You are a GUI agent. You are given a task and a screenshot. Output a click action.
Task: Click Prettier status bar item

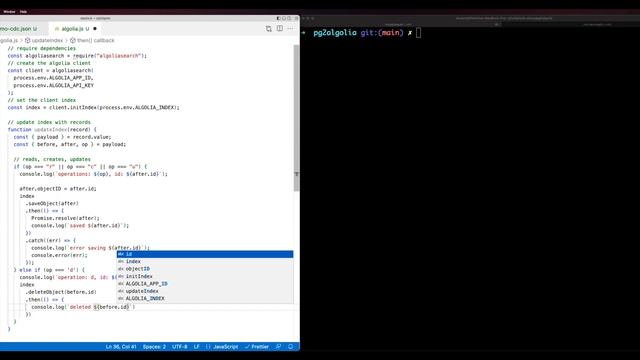tap(257, 347)
